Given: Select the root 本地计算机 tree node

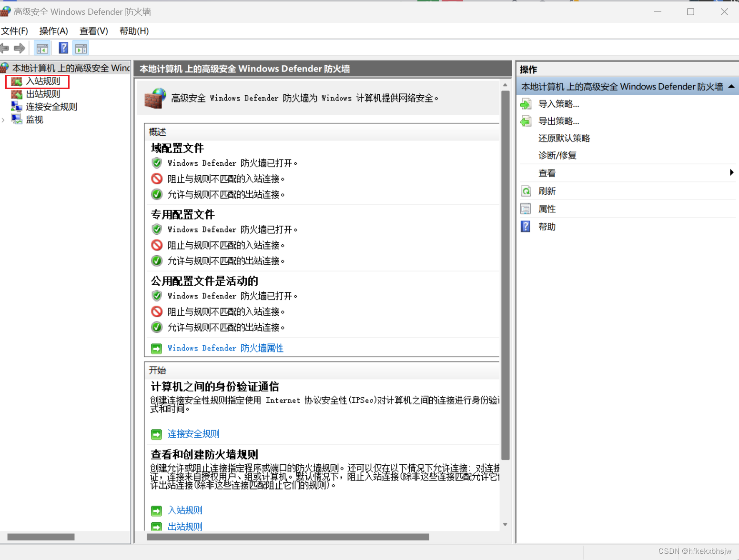Looking at the screenshot, I should (x=71, y=68).
